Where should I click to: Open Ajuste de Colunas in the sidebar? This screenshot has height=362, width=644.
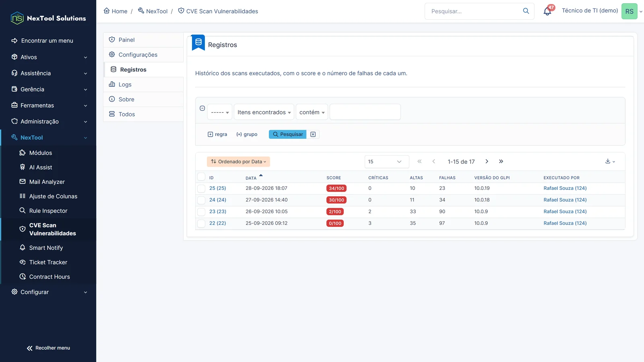pyautogui.click(x=49, y=196)
